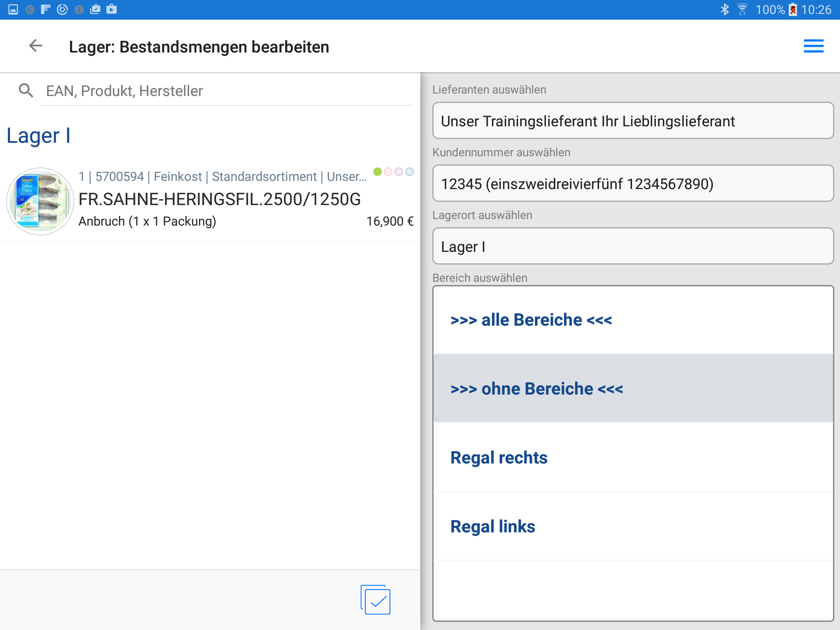Tap the multi-select checkmark icon
The height and width of the screenshot is (630, 840).
coord(376,600)
